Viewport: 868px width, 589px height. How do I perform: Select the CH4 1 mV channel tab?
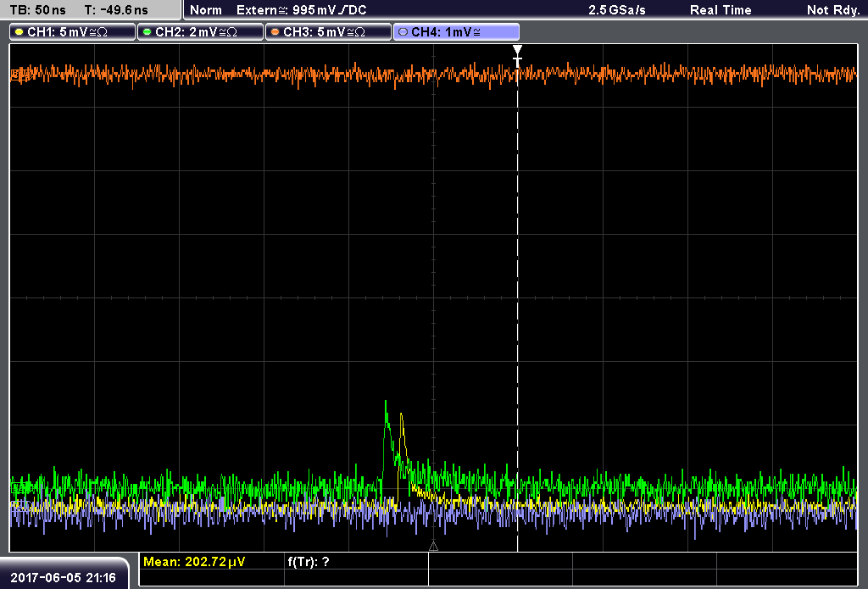coord(456,32)
